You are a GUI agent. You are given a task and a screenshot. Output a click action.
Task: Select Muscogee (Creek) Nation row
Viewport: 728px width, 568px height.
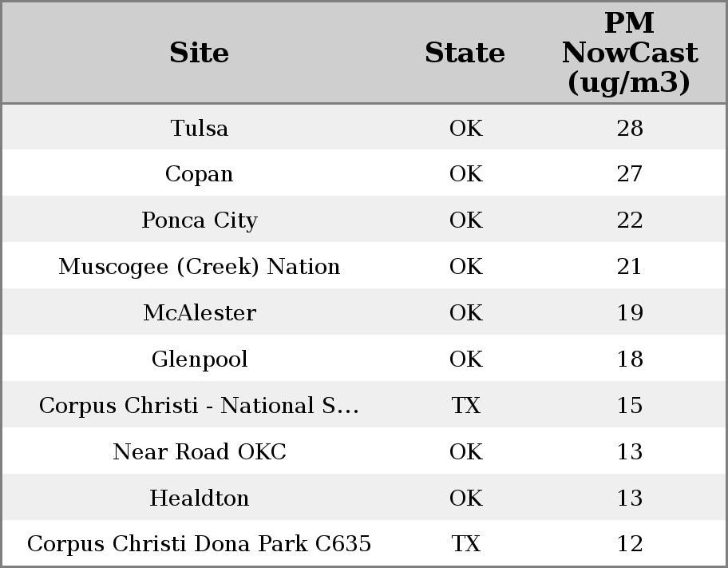pos(199,267)
